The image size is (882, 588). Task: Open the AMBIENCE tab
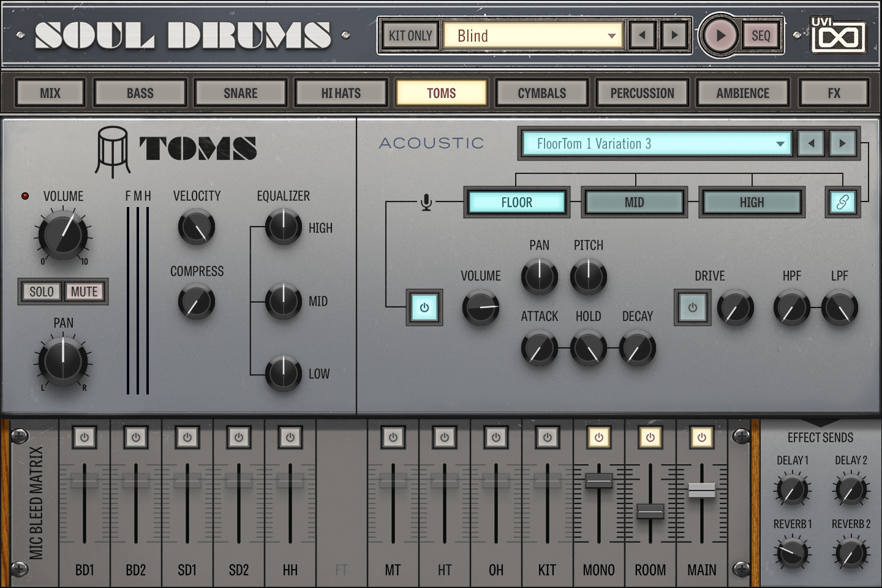[x=743, y=93]
